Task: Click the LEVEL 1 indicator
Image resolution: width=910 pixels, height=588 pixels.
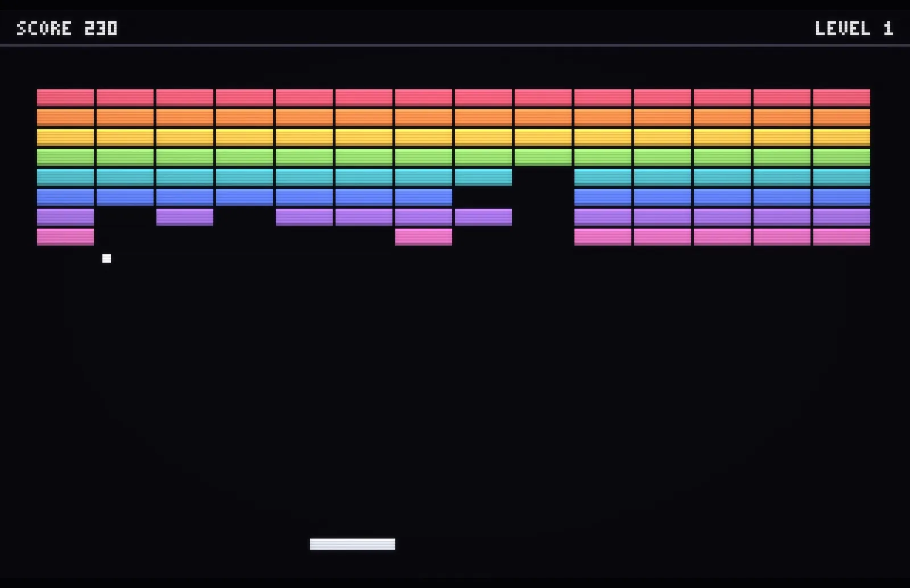Action: coord(854,28)
